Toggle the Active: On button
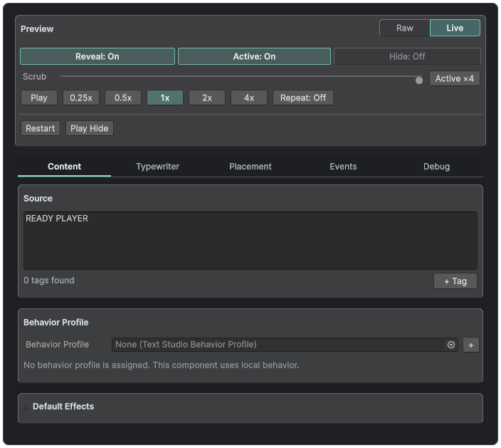 pos(254,56)
